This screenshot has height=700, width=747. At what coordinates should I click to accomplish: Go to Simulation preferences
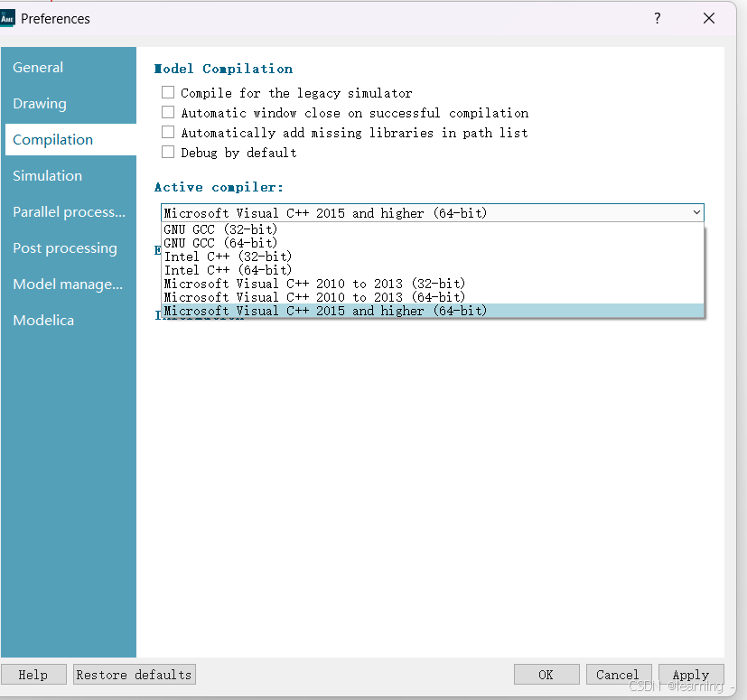(69, 176)
